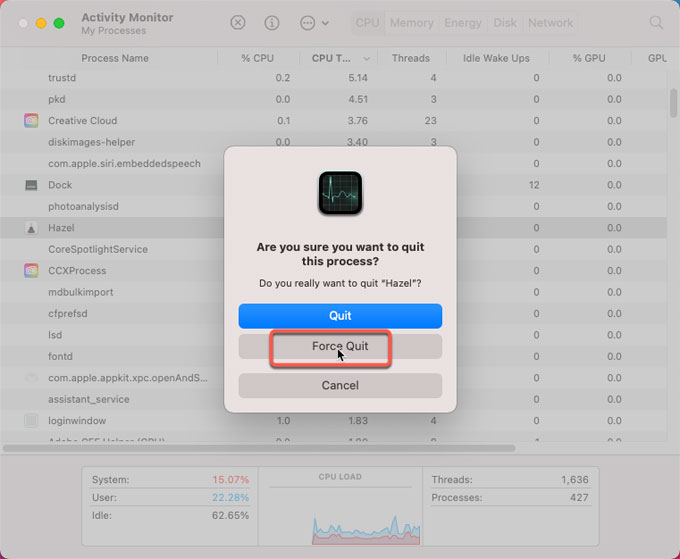Click the My Processes subtitle

pos(114,31)
